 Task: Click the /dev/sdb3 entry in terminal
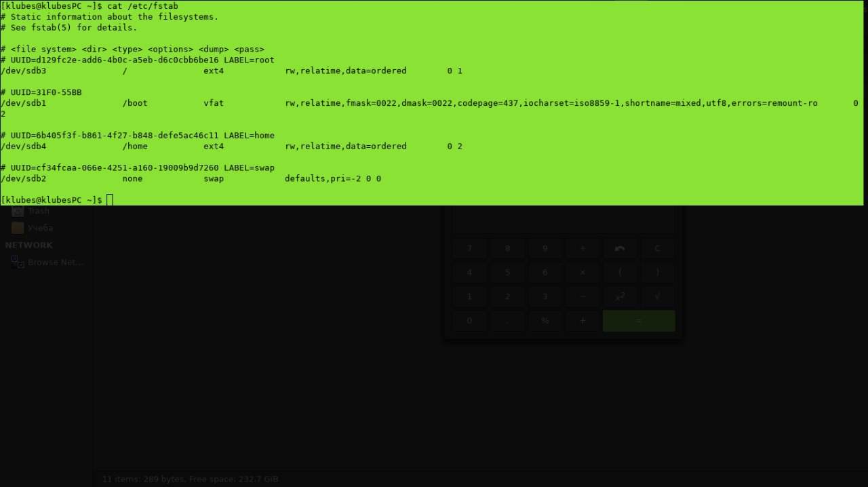pos(24,71)
